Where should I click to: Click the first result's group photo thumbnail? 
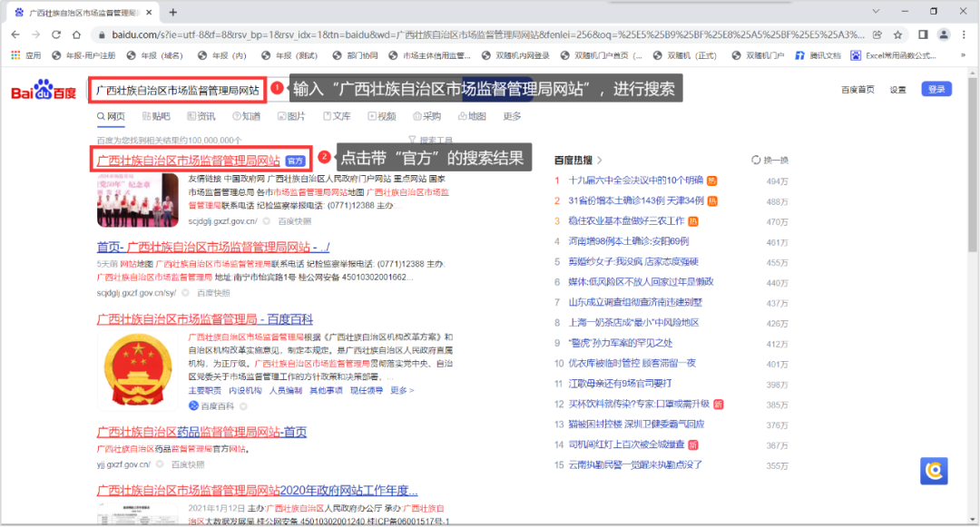coord(138,200)
